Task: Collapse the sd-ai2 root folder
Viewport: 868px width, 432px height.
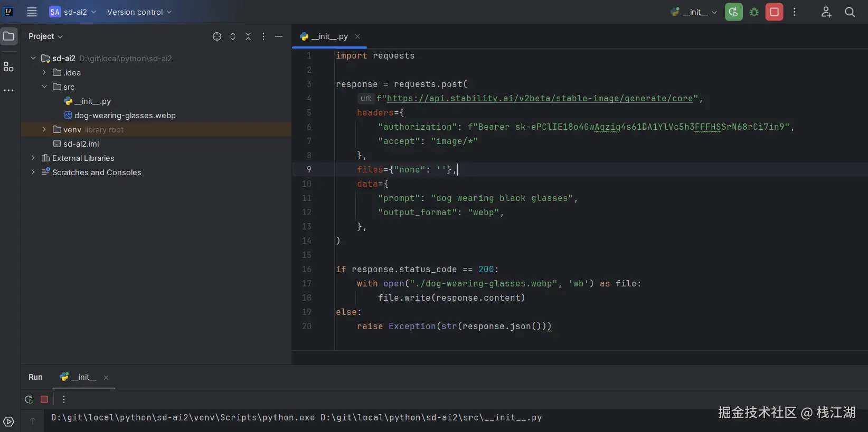Action: pos(33,58)
